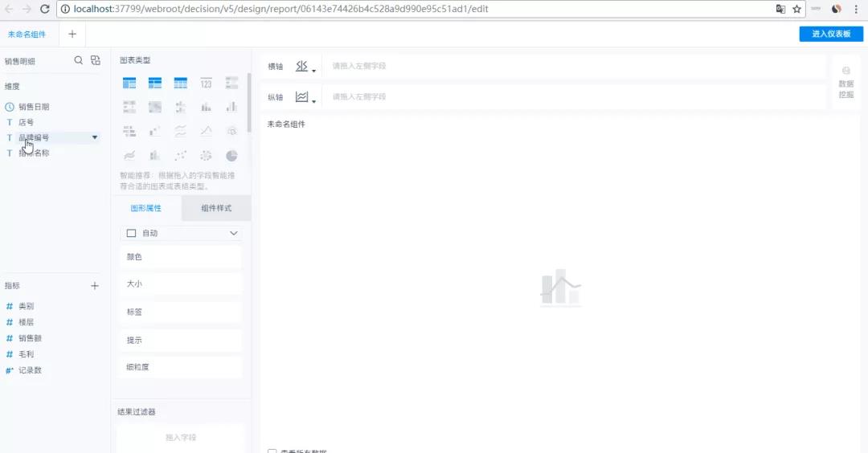Open the 横轴 axis type dropdown
This screenshot has width=868, height=453.
click(305, 67)
